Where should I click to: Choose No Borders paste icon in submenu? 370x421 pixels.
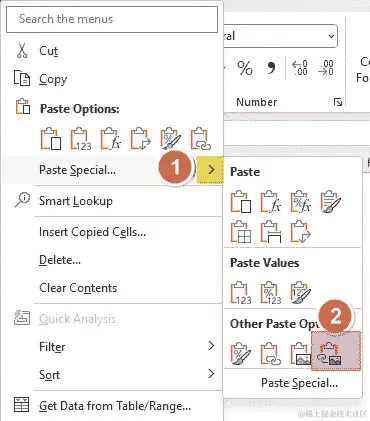241,232
